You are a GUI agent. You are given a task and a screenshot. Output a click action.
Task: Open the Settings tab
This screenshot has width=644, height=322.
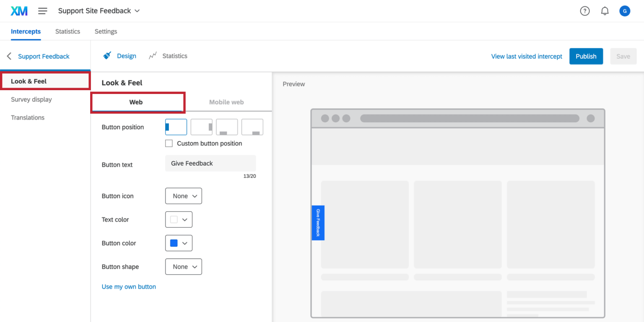coord(106,31)
